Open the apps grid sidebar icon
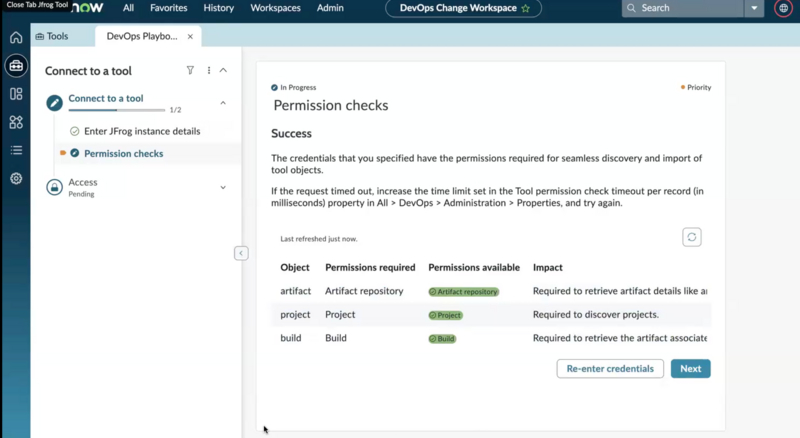 coord(16,122)
